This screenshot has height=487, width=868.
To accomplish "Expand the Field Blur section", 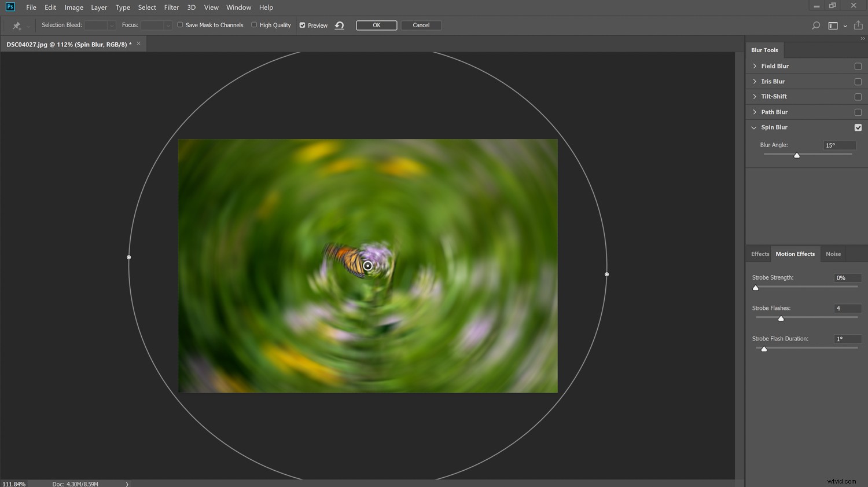I will (754, 66).
